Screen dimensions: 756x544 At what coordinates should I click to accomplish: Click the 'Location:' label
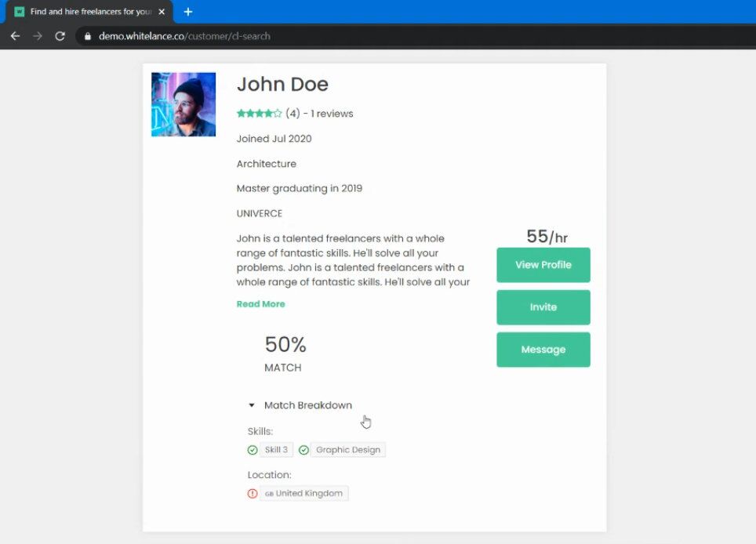(x=270, y=475)
